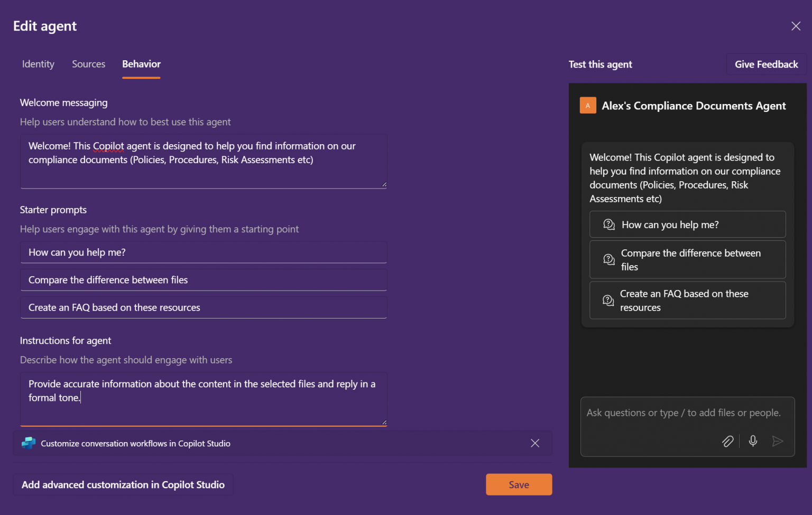Viewport: 812px width, 515px height.
Task: Open advanced customization in Copilot Studio
Action: (x=123, y=484)
